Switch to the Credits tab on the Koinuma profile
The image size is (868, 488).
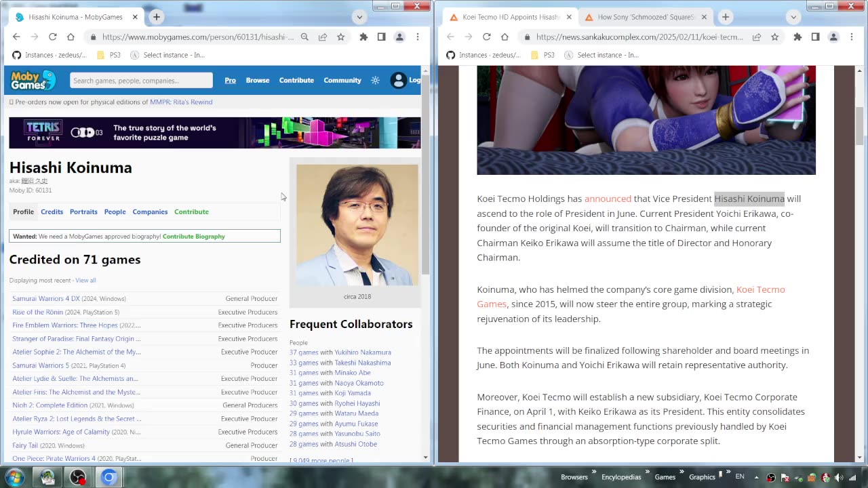52,211
